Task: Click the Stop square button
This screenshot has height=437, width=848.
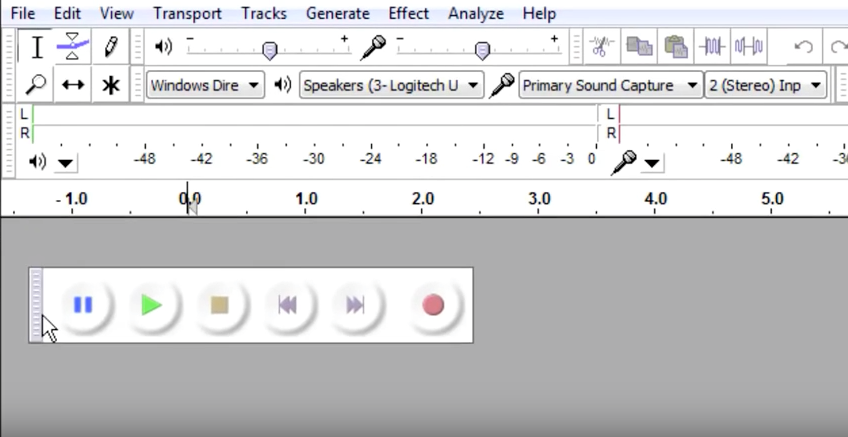Action: click(219, 305)
